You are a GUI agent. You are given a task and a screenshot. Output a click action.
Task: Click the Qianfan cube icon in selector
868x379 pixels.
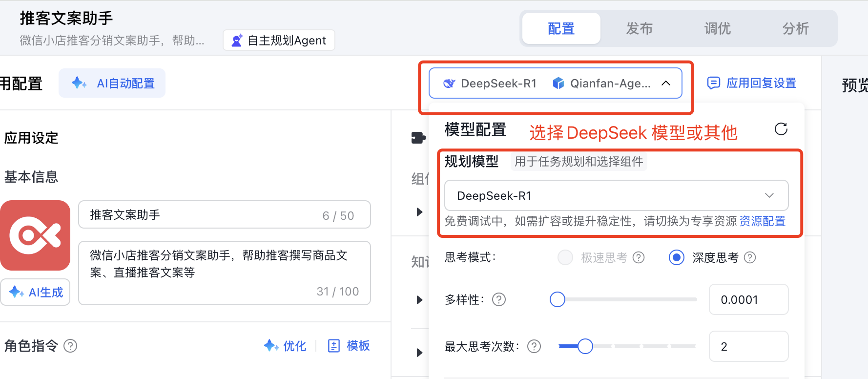click(x=558, y=84)
